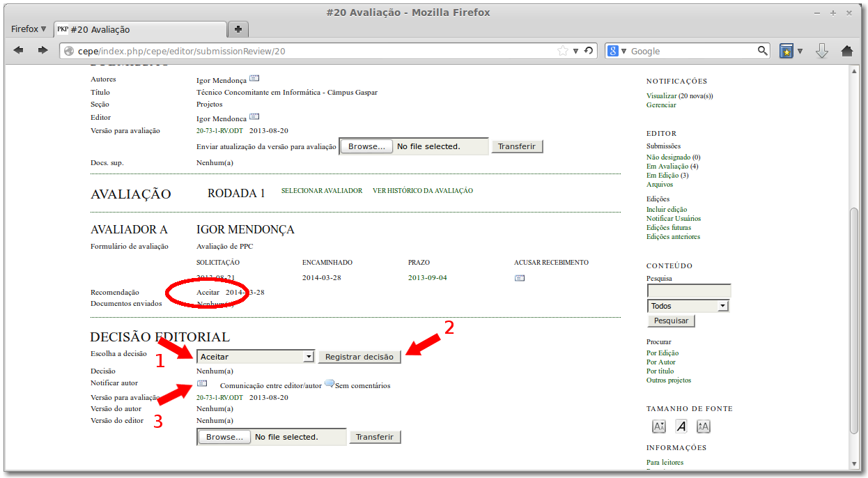Open a new tab with plus button
Image resolution: width=868 pixels, height=478 pixels.
pos(238,29)
